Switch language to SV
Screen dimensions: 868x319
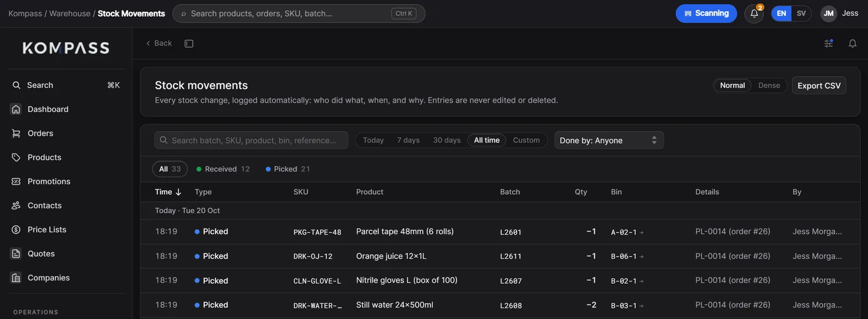[801, 14]
